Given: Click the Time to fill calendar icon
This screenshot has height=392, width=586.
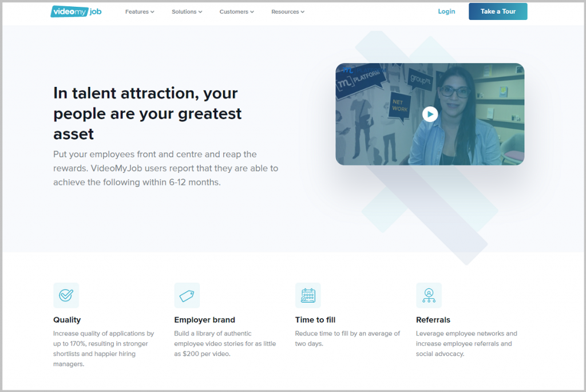Looking at the screenshot, I should [x=308, y=295].
